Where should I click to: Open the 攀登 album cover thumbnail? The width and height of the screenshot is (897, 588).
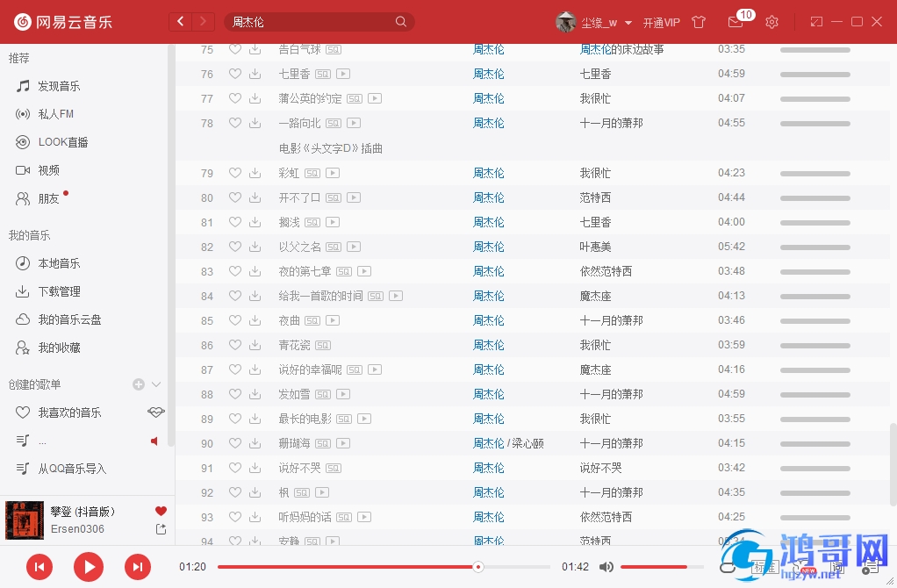(x=25, y=520)
